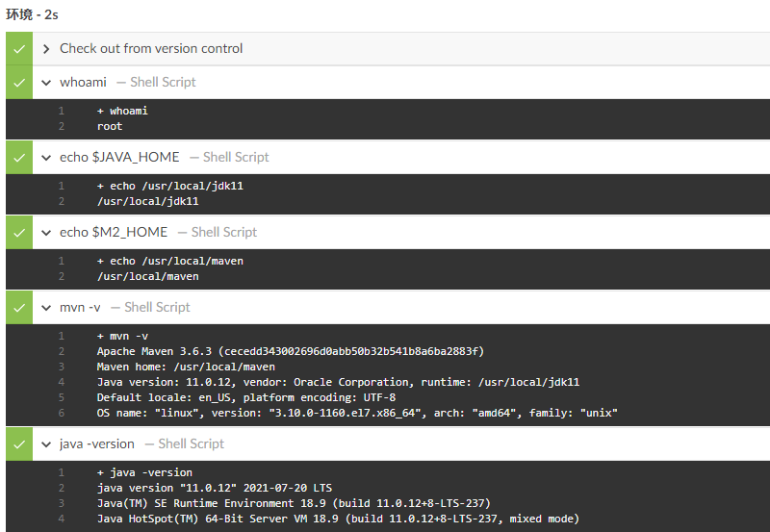Screen dimensions: 770x532
Task: Click the 'OS name: "linux"' log line
Action: click(357, 413)
